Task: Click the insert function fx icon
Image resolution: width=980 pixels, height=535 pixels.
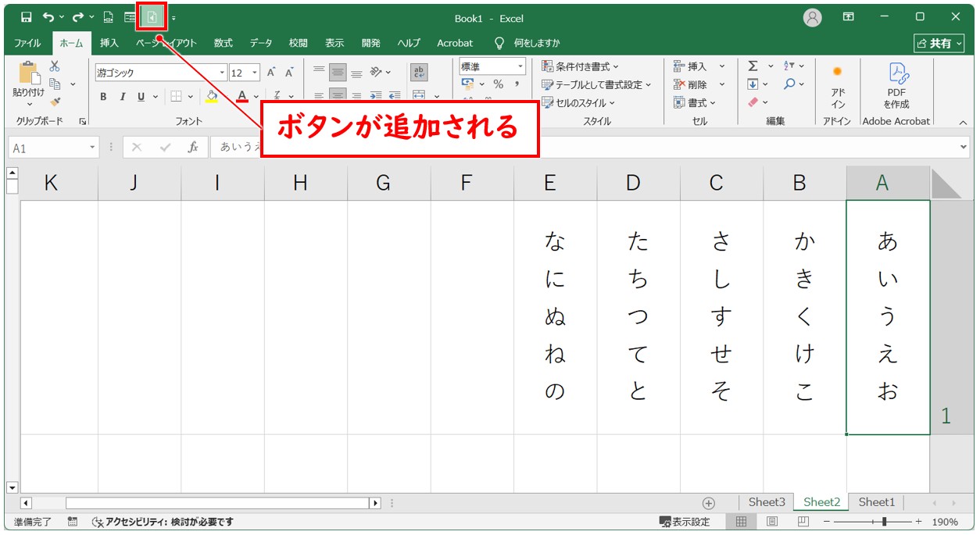Action: coord(192,147)
